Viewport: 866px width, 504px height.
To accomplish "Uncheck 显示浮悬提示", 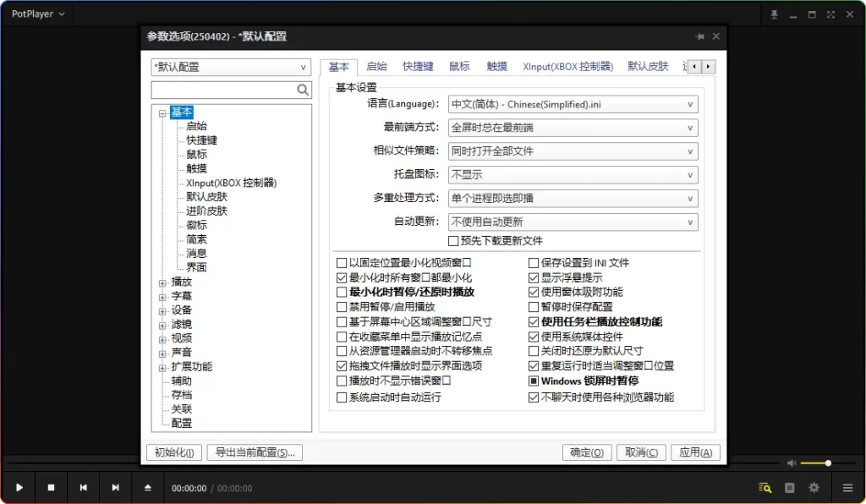I will [534, 277].
